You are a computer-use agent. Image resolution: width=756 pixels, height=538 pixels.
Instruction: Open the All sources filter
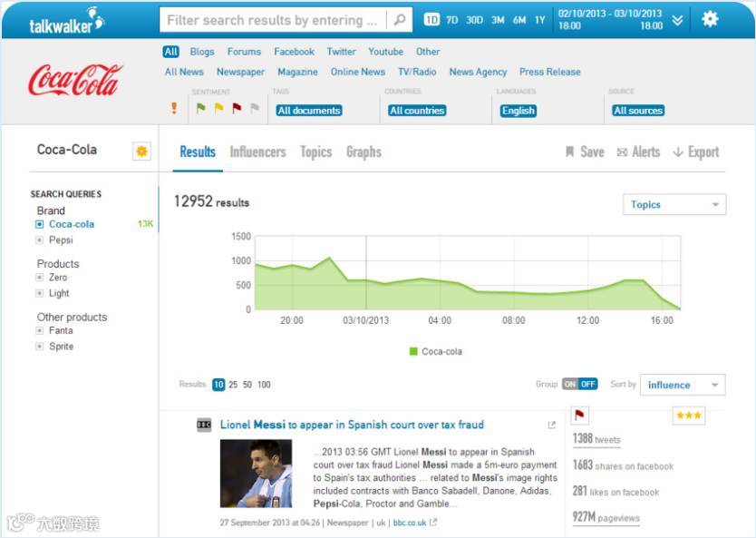[638, 111]
